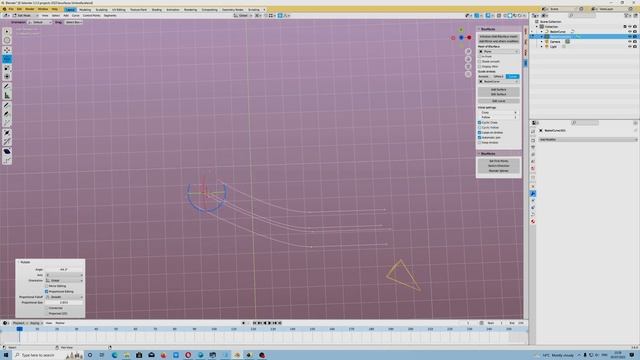Click the Edit Surface button
This screenshot has height=360, width=640.
(499, 94)
